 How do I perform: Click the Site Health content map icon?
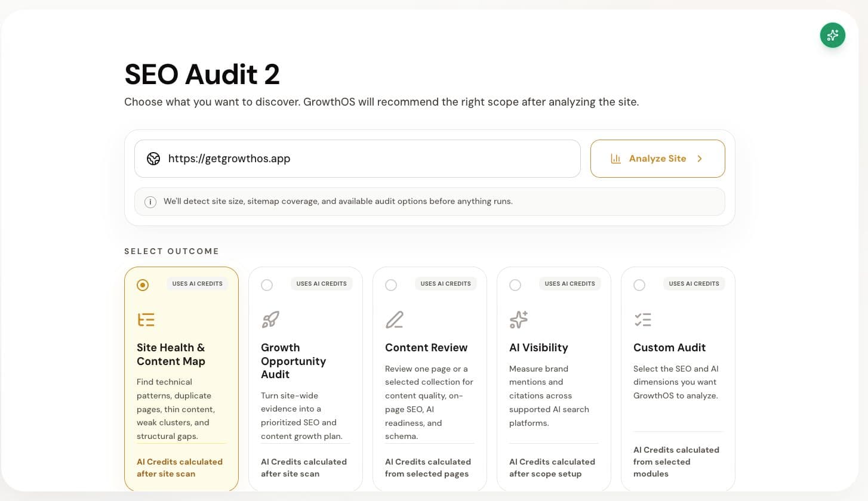(x=146, y=320)
